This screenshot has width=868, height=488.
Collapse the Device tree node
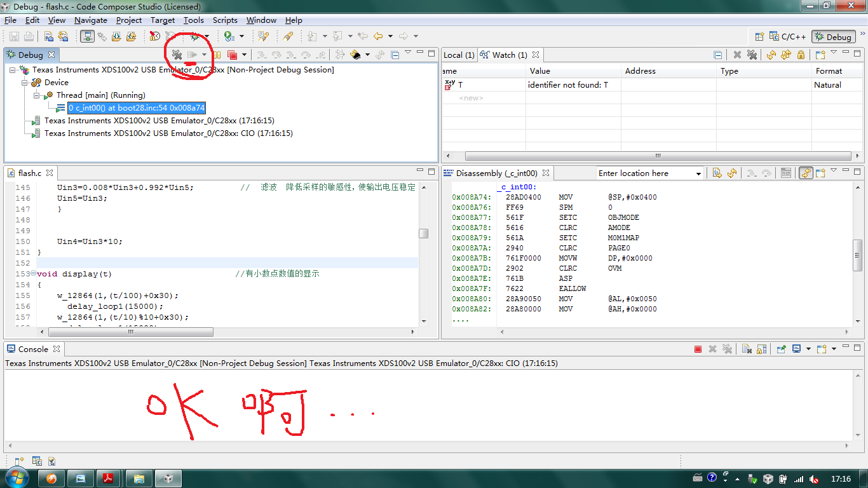coord(25,83)
